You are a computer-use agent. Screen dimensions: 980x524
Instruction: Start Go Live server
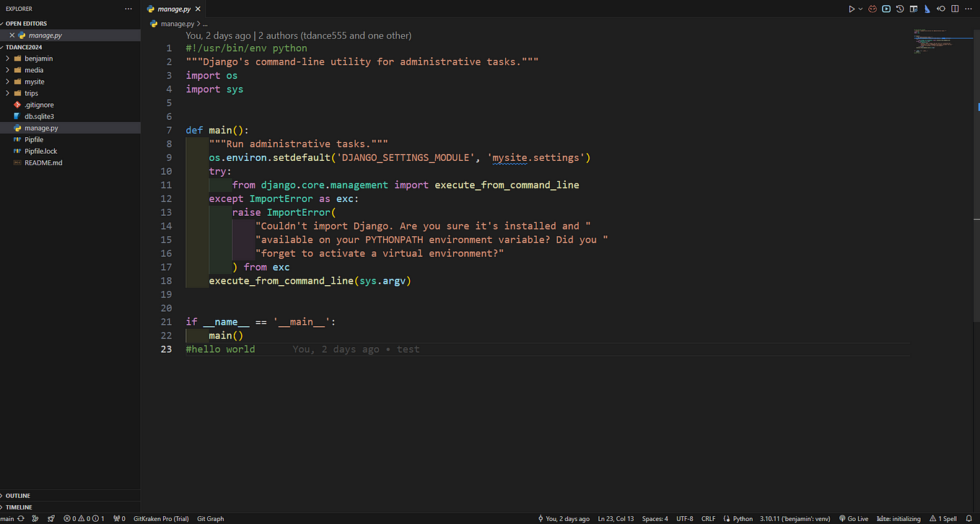(x=854, y=518)
